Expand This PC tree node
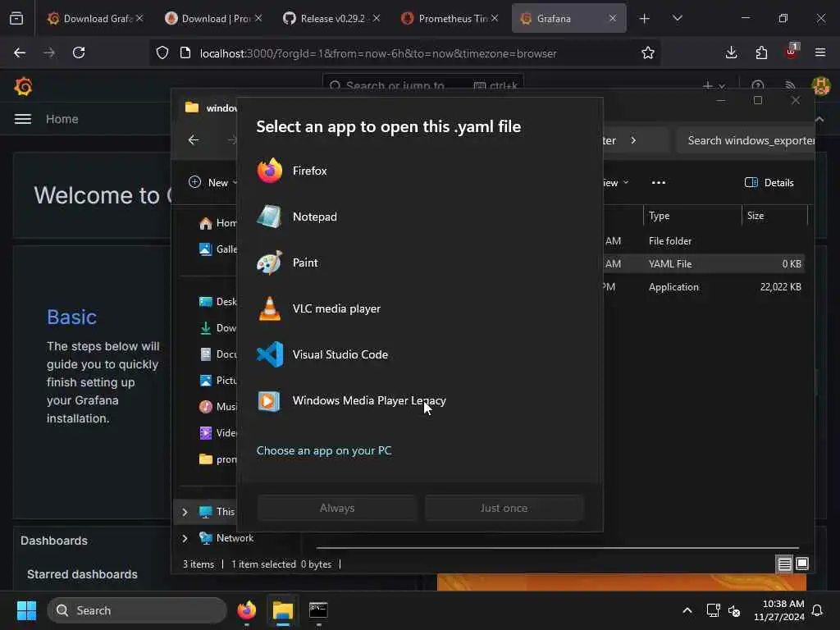This screenshot has height=630, width=840. pyautogui.click(x=185, y=512)
